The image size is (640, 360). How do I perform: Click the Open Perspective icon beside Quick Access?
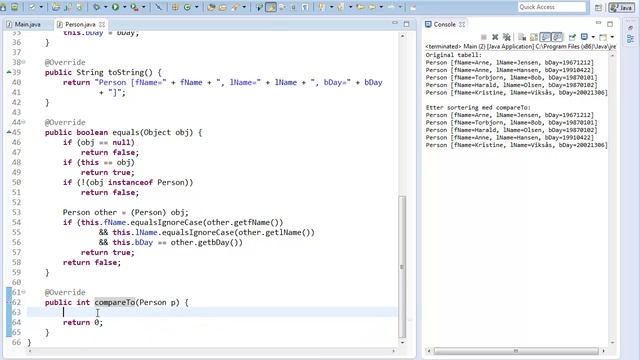coord(598,7)
